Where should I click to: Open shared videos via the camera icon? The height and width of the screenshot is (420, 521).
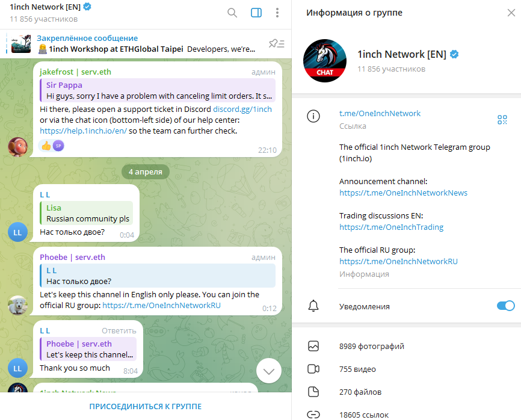(x=313, y=369)
